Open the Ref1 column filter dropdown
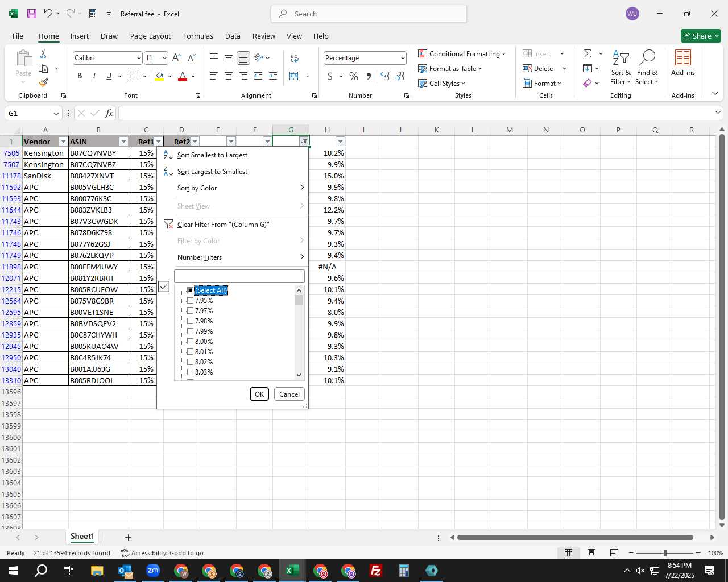 tap(159, 142)
